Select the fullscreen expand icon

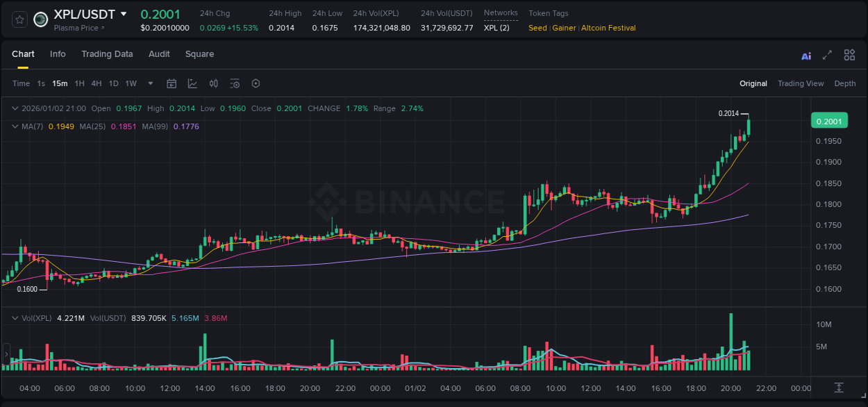point(827,54)
